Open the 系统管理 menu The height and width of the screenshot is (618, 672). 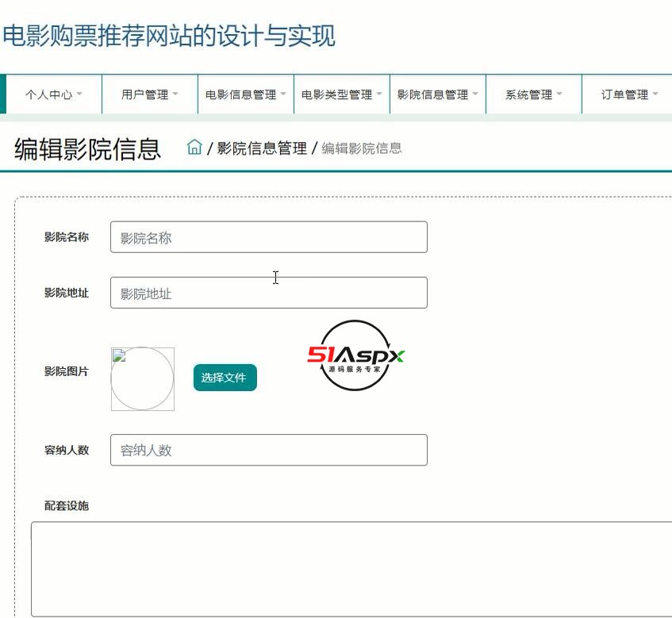coord(534,94)
